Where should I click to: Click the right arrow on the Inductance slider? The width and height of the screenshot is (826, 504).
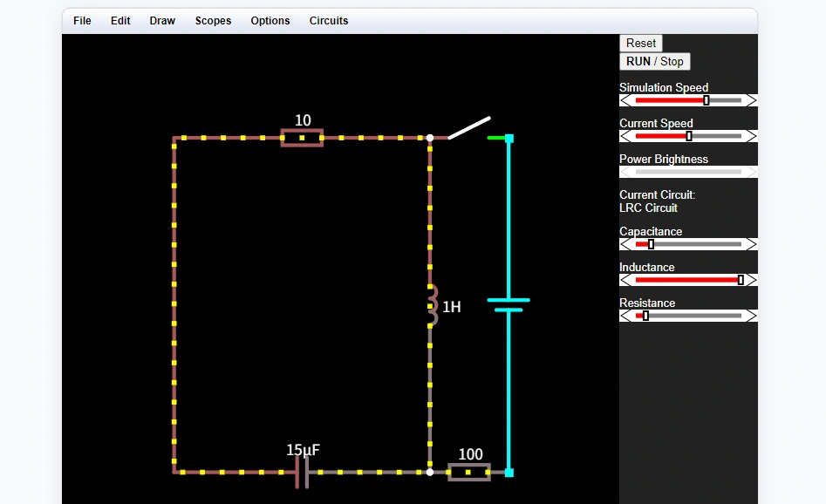click(x=751, y=280)
